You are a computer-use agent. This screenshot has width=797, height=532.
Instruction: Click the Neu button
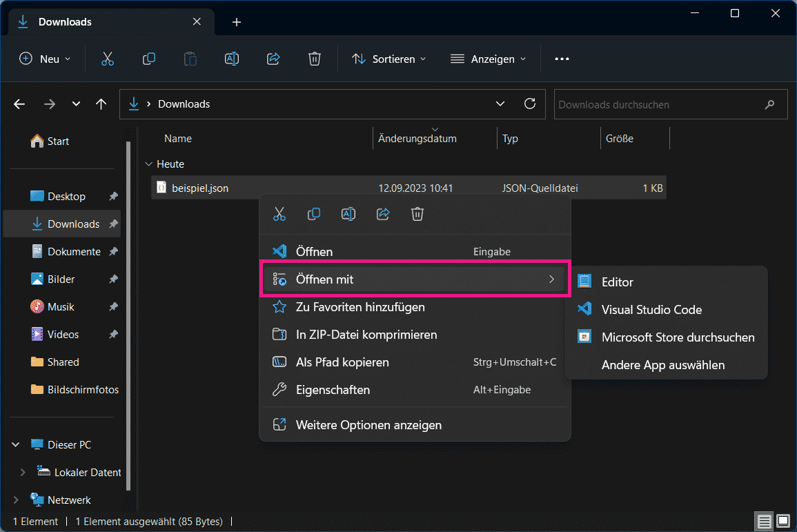[45, 59]
